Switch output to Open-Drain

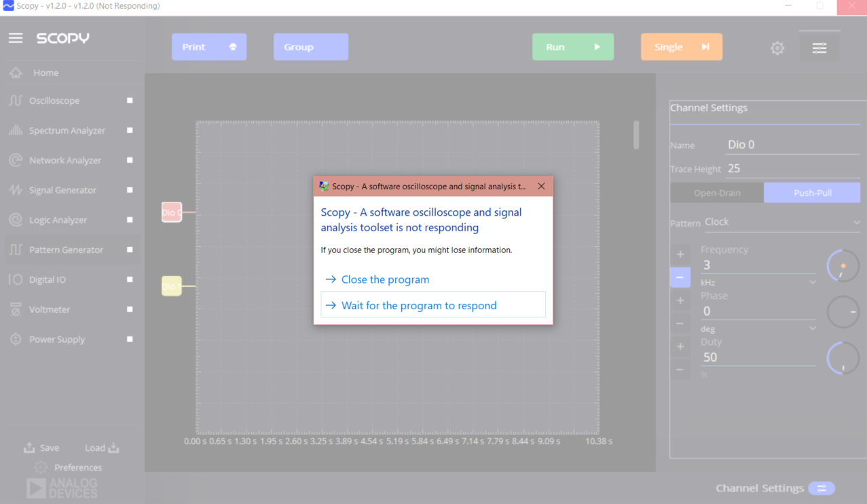click(x=717, y=193)
